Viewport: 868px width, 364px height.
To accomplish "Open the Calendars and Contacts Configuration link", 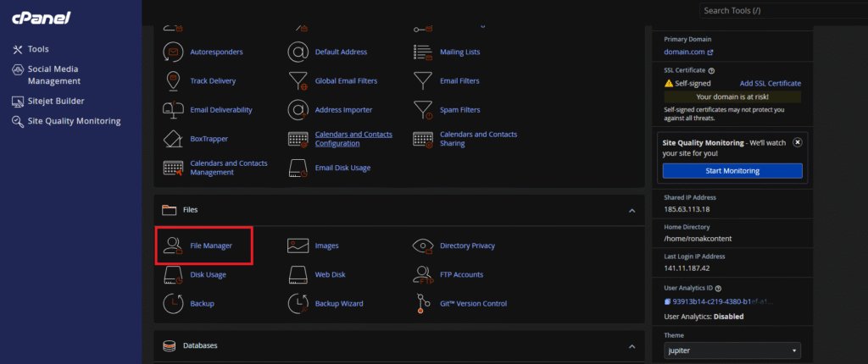I will (x=353, y=139).
